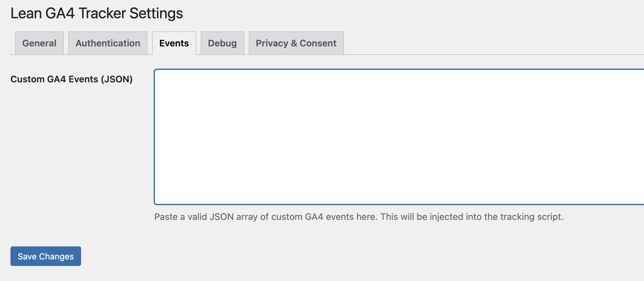Click the Custom GA4 Events (JSON) label
This screenshot has width=644, height=281.
tap(72, 79)
